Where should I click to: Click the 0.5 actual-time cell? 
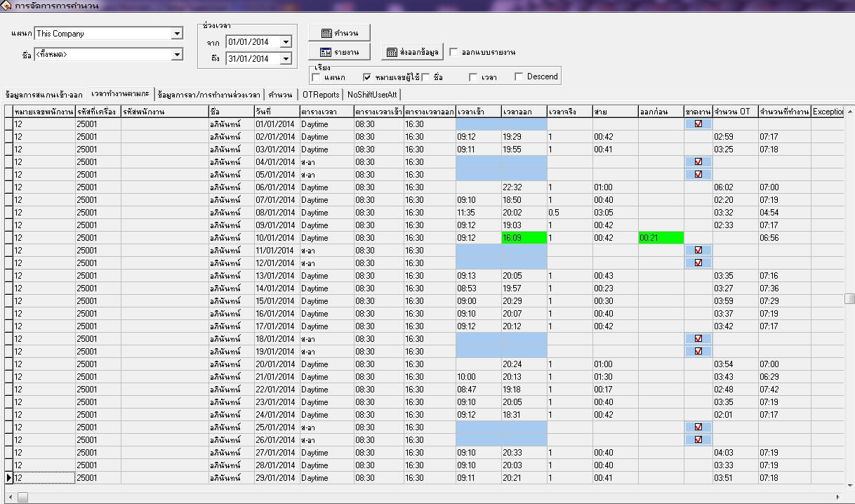[569, 213]
